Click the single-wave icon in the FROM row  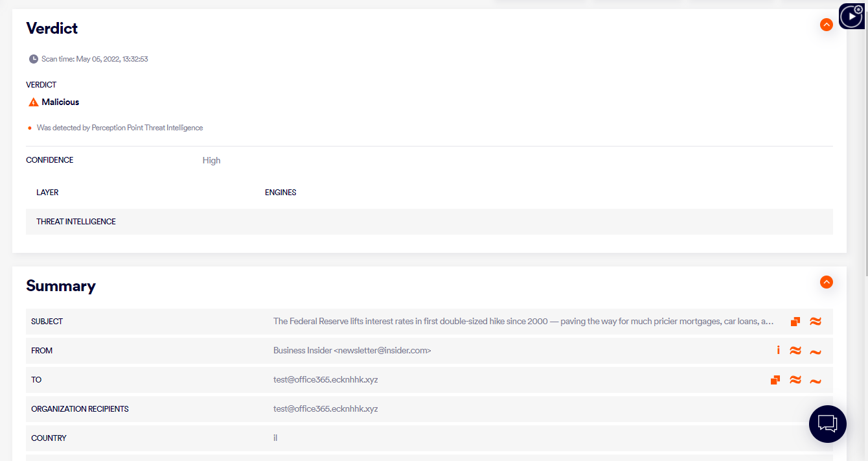coord(816,352)
